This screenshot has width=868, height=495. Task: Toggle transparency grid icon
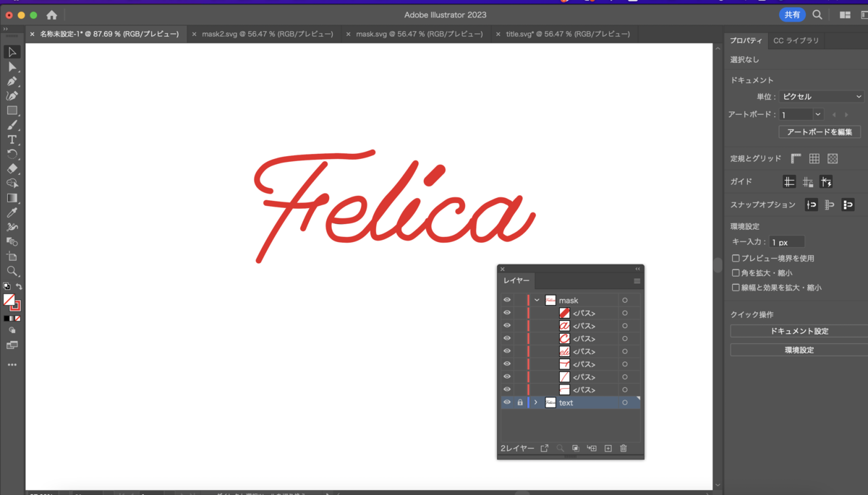(833, 158)
